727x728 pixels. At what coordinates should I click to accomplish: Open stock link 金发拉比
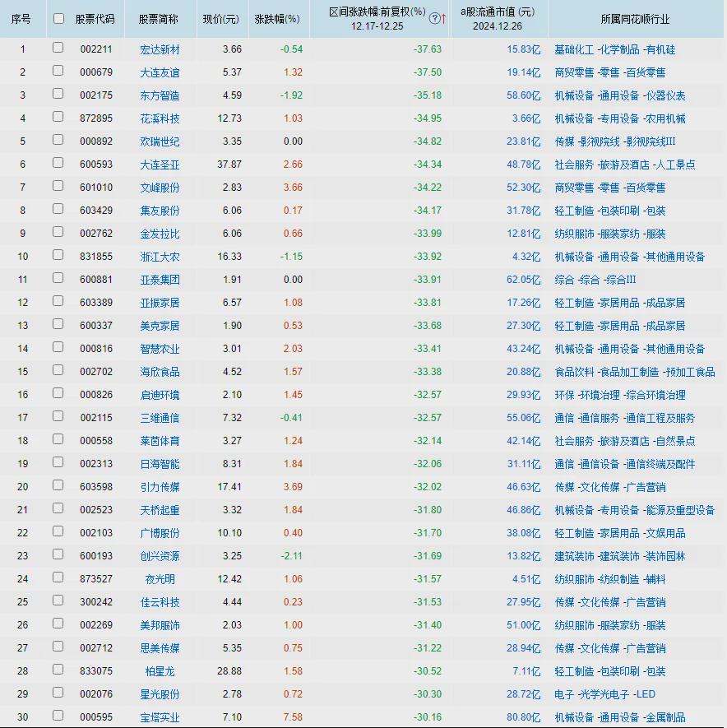[160, 234]
